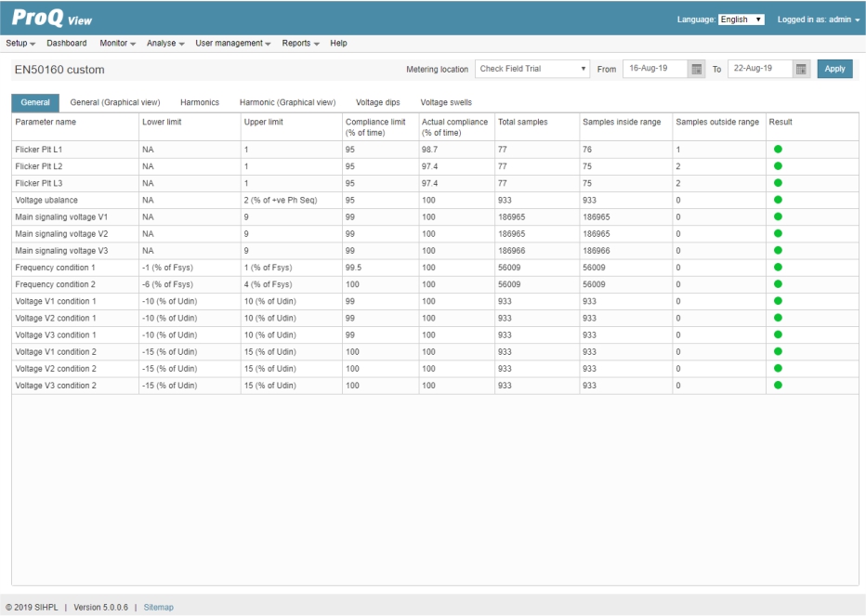Click green result dot for Main signaling voltage V2

pyautogui.click(x=778, y=234)
